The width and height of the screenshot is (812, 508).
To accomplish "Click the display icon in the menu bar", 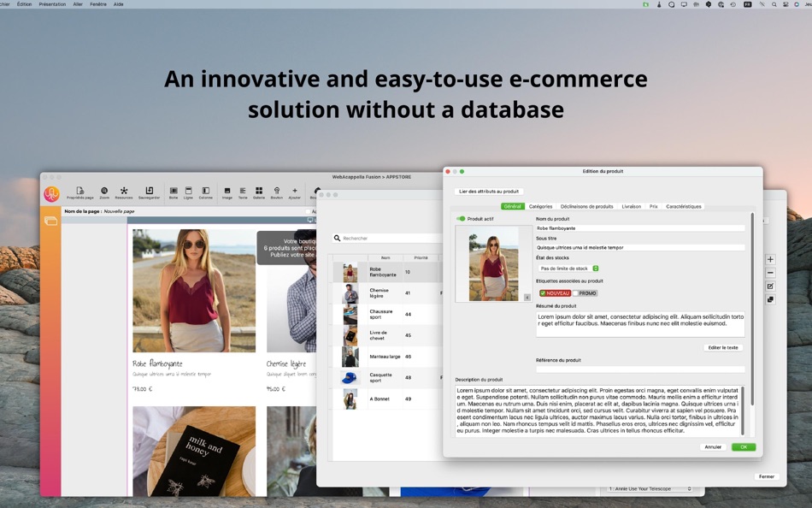I will (x=684, y=4).
